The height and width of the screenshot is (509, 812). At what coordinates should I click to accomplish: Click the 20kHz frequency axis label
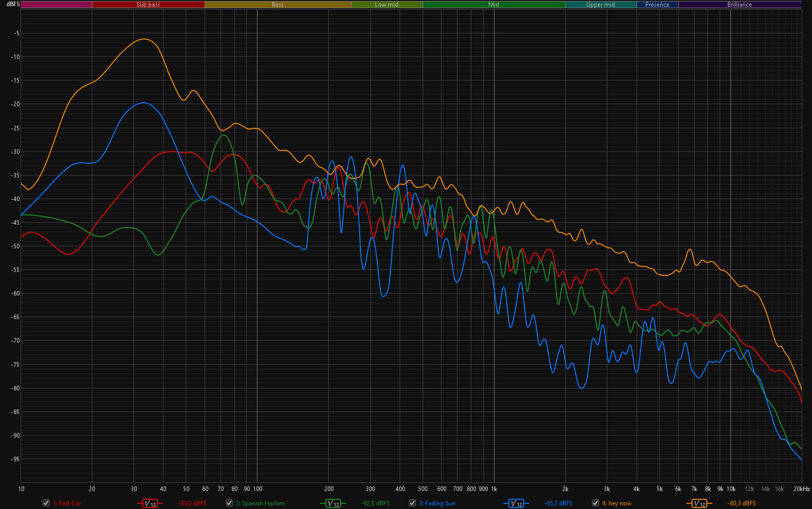coord(802,489)
